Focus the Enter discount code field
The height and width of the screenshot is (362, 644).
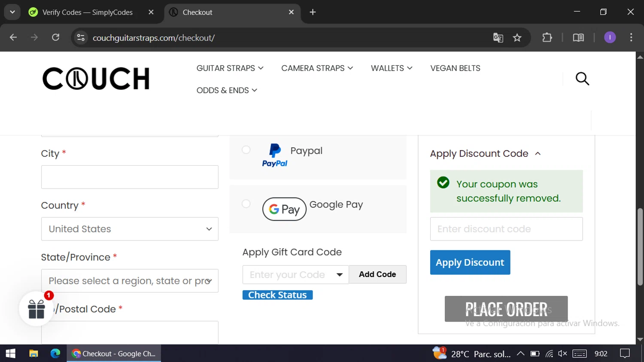[x=506, y=229]
